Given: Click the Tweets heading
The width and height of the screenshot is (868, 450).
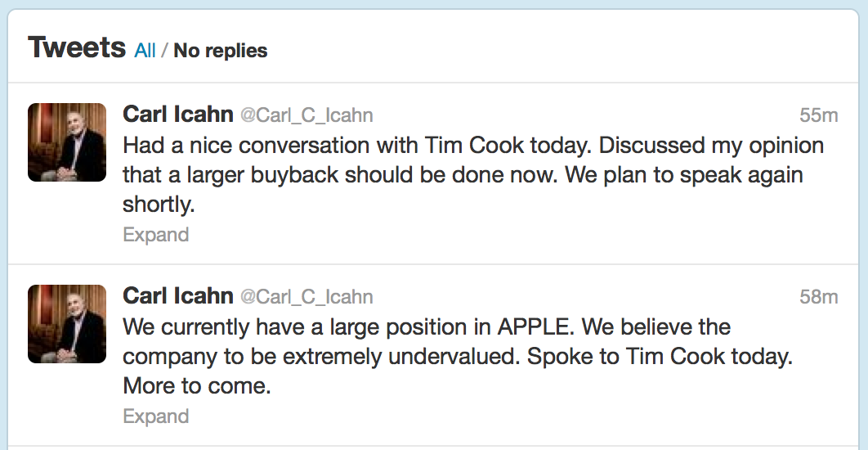Looking at the screenshot, I should click(x=77, y=47).
